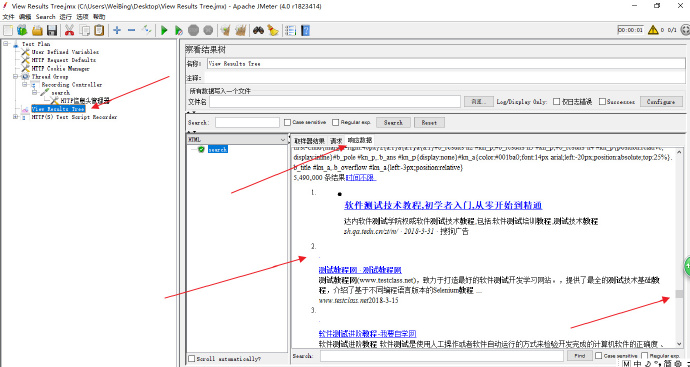Viewport: 690px width, 367px height.
Task: Click the Thread Group gear icon
Action: pyautogui.click(x=26, y=77)
